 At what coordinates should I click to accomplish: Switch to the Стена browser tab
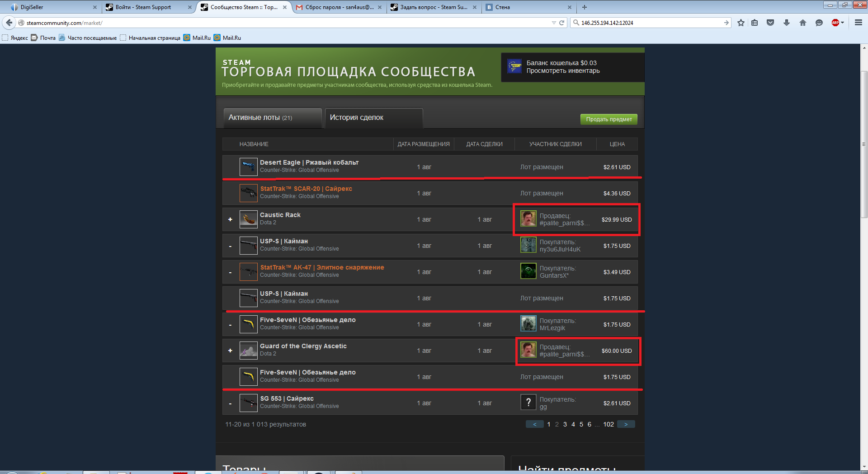(x=528, y=7)
